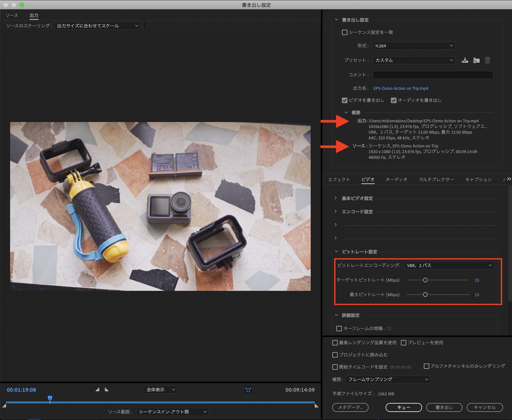Switch to the ソース tab
The height and width of the screenshot is (420, 512).
(x=12, y=15)
